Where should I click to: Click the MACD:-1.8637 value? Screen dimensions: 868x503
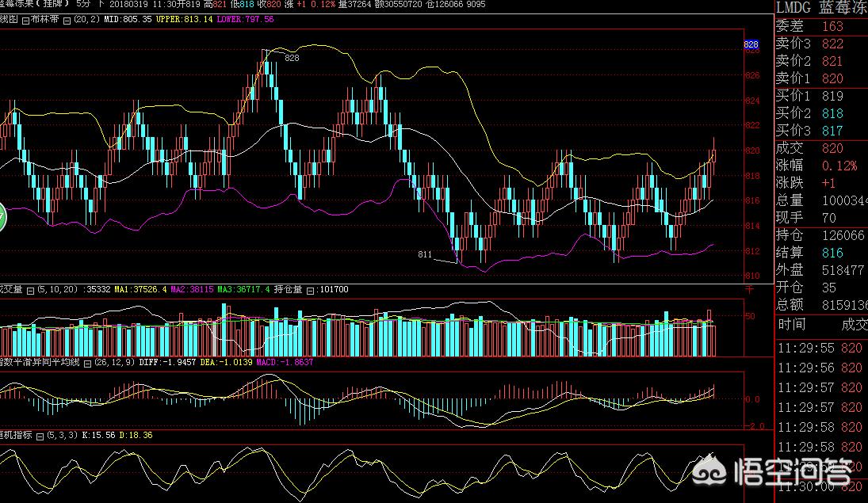pos(285,363)
